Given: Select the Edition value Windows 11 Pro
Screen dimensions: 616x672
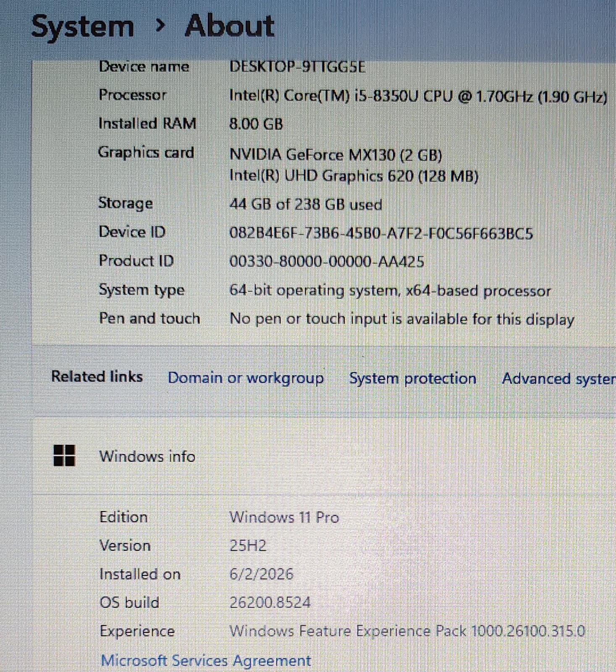Looking at the screenshot, I should [284, 517].
